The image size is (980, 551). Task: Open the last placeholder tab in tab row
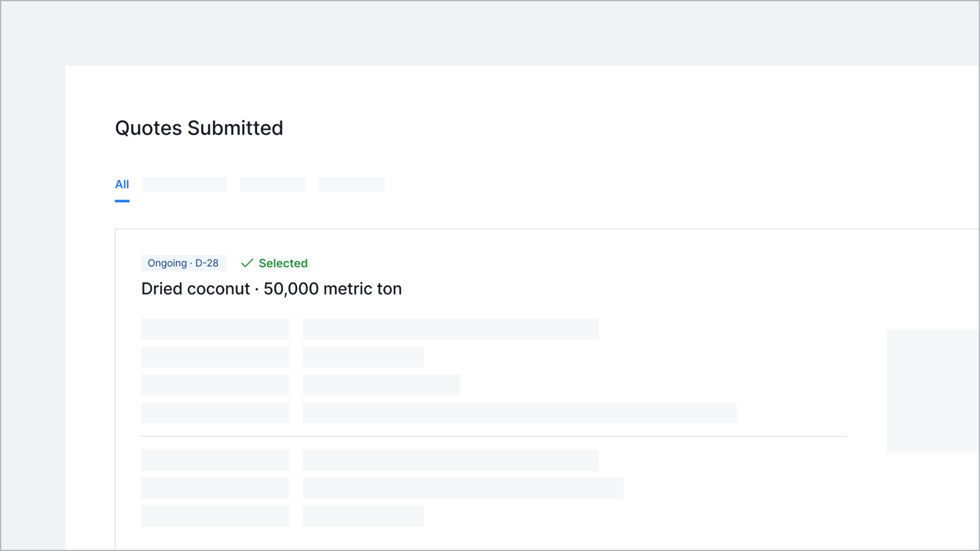[352, 184]
